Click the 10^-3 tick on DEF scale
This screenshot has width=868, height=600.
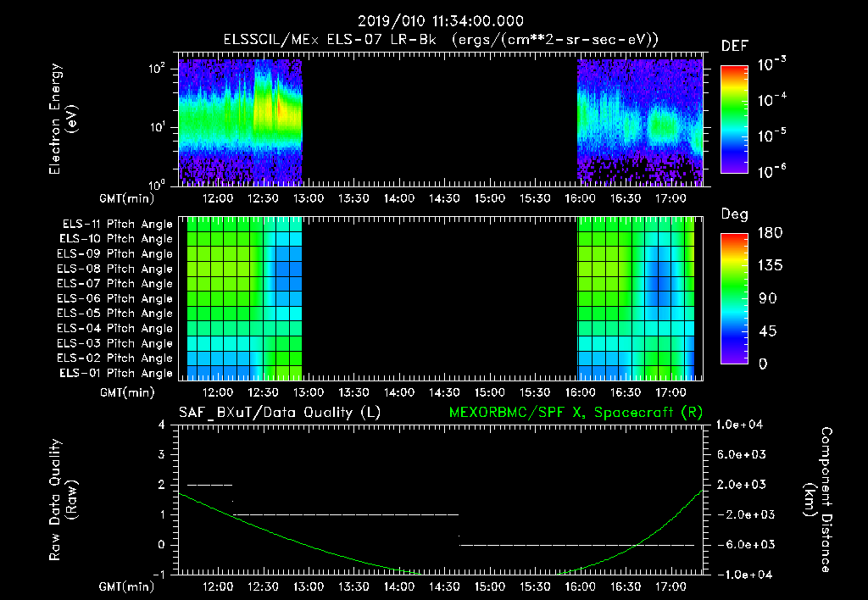pos(771,64)
